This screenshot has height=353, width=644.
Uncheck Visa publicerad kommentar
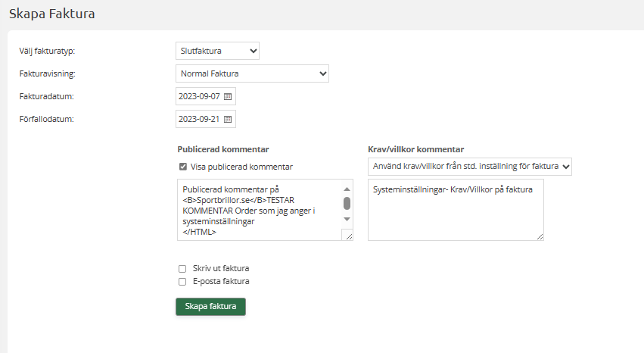tap(182, 167)
